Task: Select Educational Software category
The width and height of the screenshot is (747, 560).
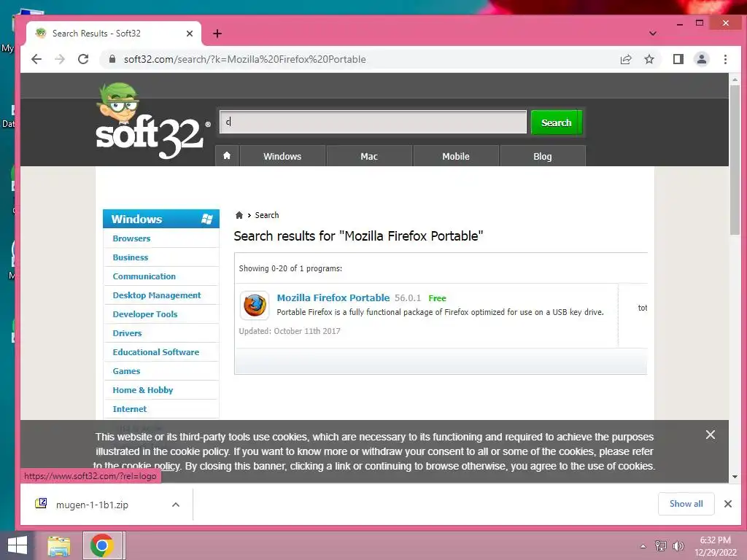Action: tap(156, 352)
